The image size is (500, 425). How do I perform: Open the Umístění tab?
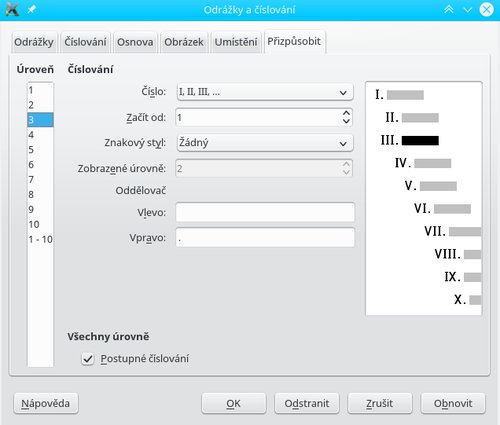pyautogui.click(x=236, y=42)
